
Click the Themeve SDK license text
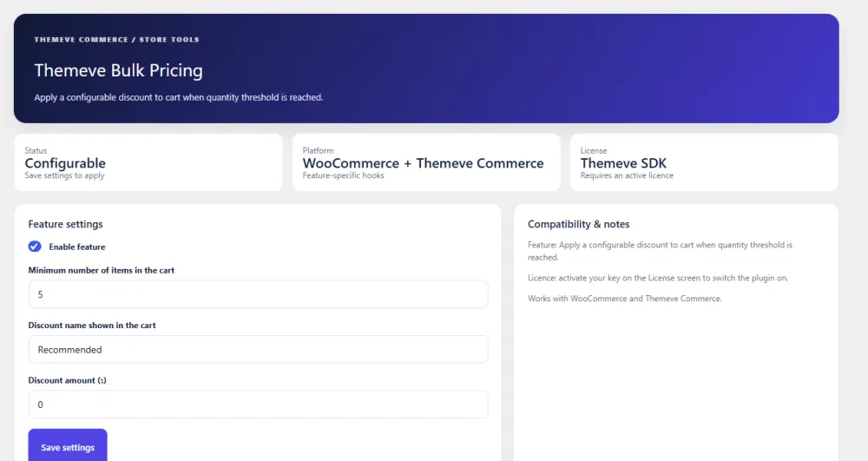(x=623, y=163)
